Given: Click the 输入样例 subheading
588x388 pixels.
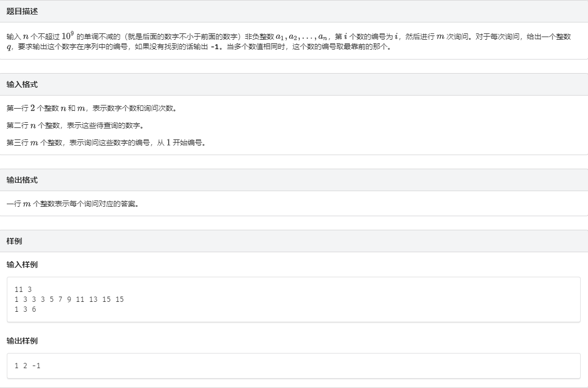Looking at the screenshot, I should tap(22, 265).
